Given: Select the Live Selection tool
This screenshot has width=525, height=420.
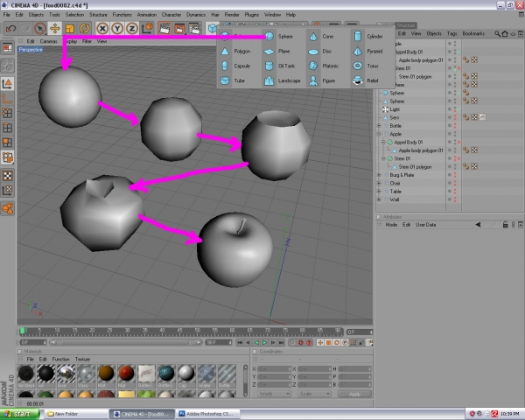Looking at the screenshot, I should [40, 29].
